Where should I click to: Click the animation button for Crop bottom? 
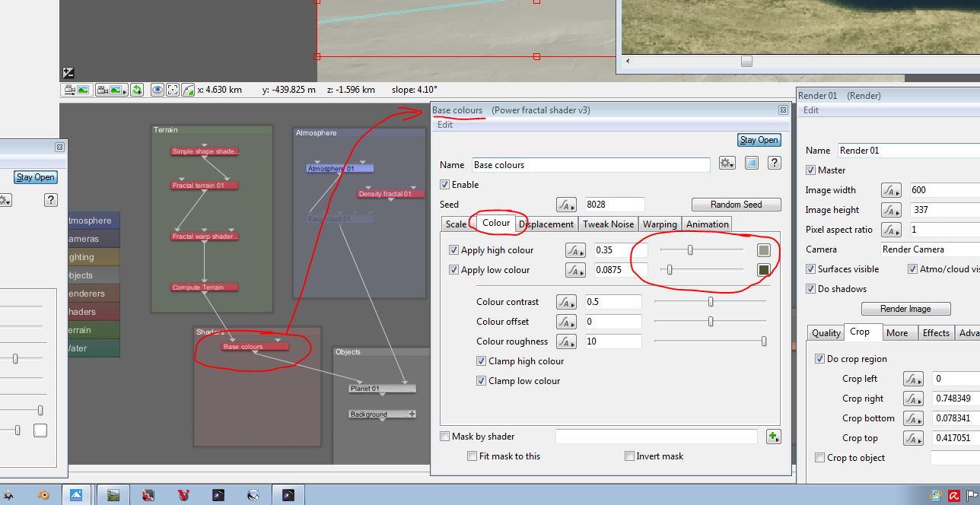pos(913,418)
